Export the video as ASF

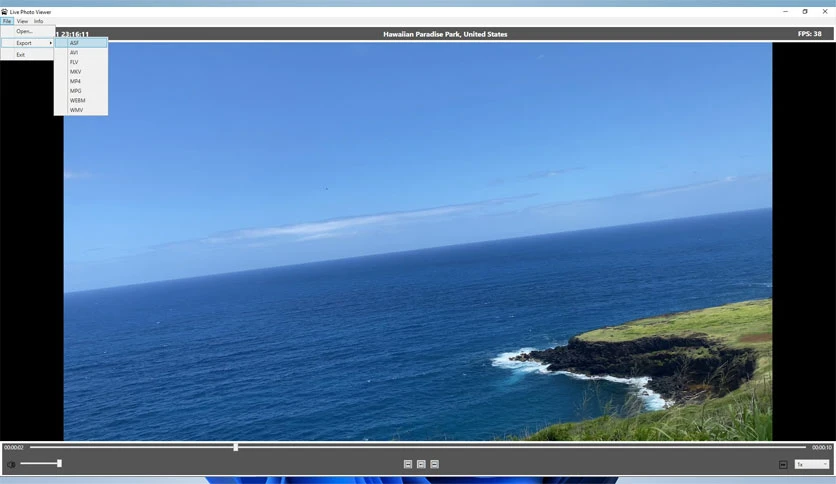tap(81, 43)
